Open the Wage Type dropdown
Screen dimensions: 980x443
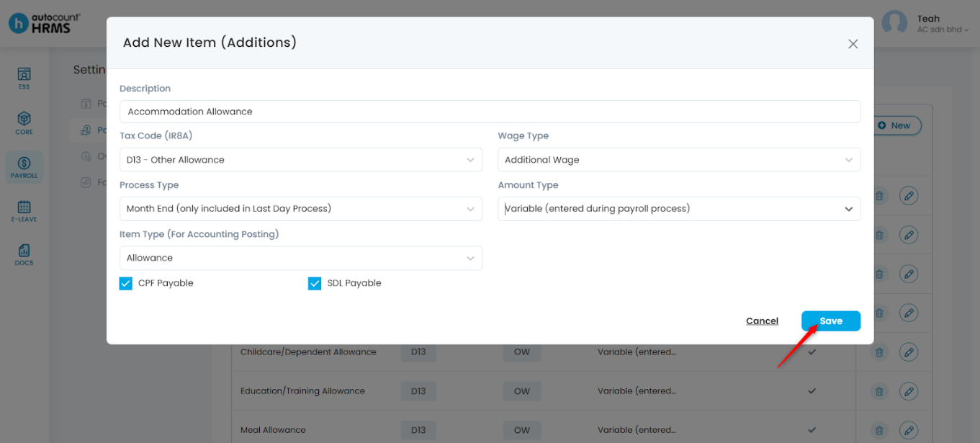pos(679,160)
